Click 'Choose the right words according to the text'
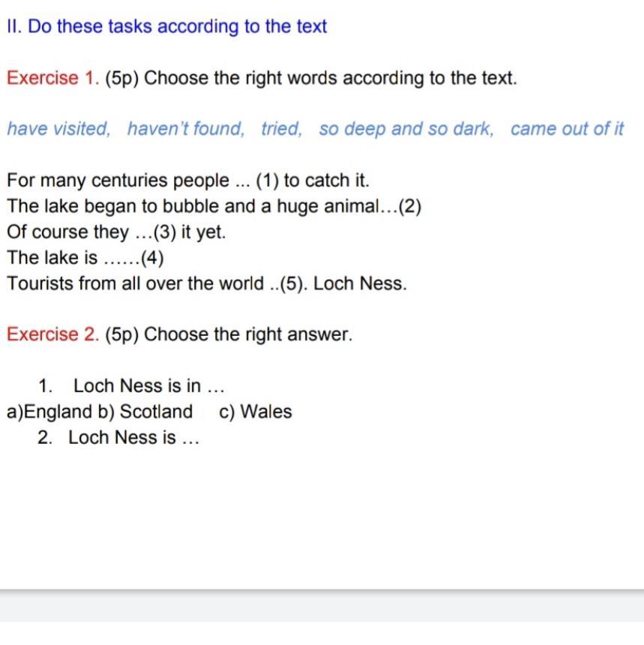Image resolution: width=644 pixels, height=645 pixels. coord(330,78)
